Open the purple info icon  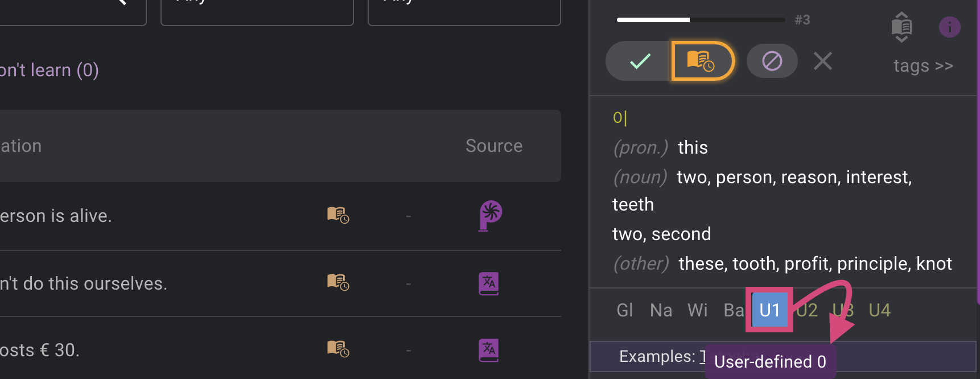[x=949, y=27]
